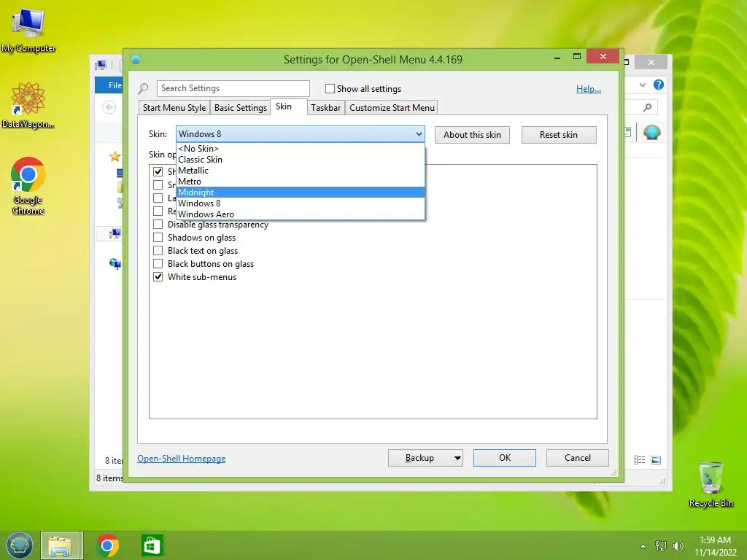Click the Open-Shell settings window title icon
Image resolution: width=747 pixels, height=560 pixels.
point(136,59)
